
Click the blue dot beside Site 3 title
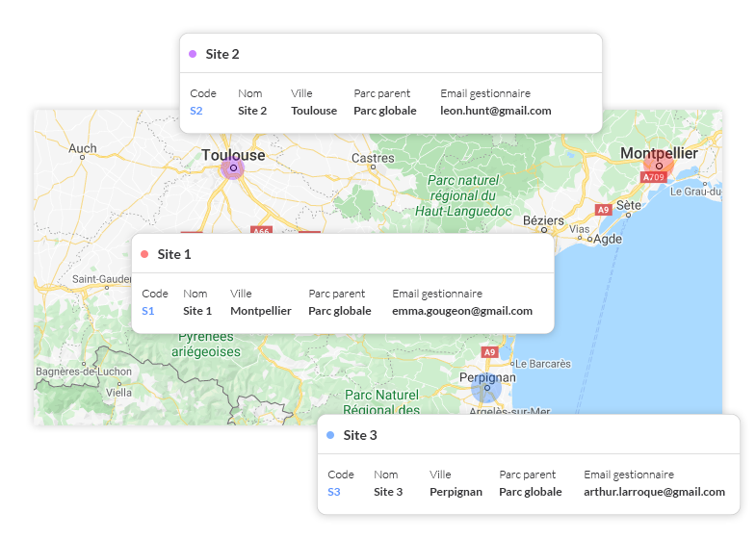(x=330, y=435)
